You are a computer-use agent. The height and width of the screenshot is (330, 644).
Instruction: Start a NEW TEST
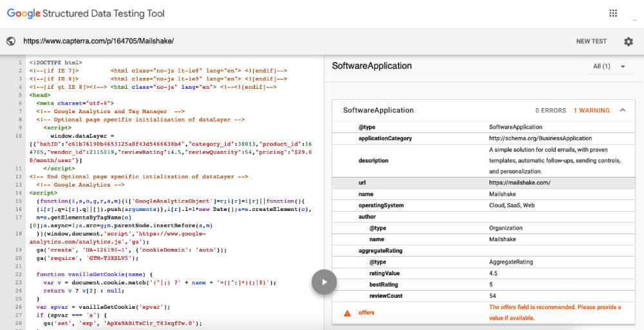coord(591,41)
